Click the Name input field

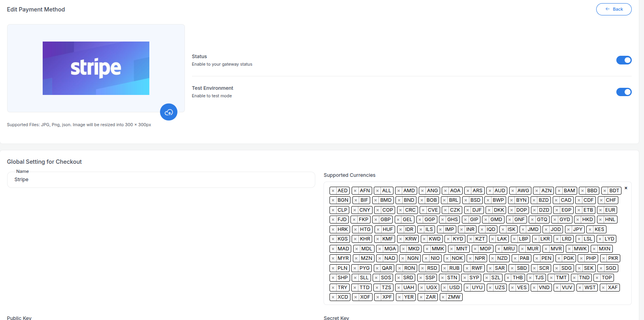(x=161, y=180)
